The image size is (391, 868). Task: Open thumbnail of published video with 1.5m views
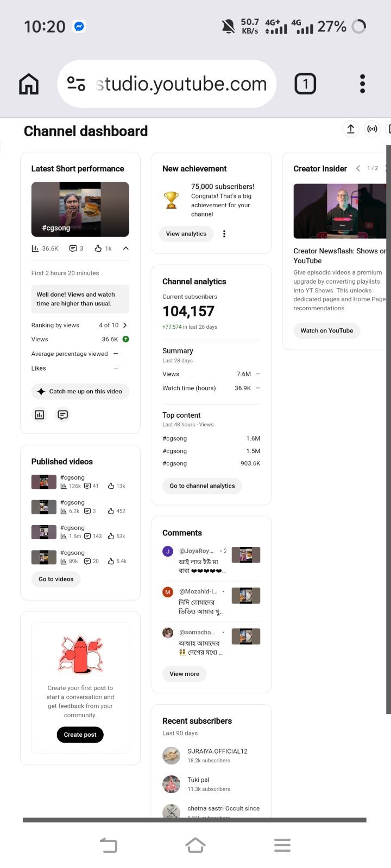click(44, 532)
